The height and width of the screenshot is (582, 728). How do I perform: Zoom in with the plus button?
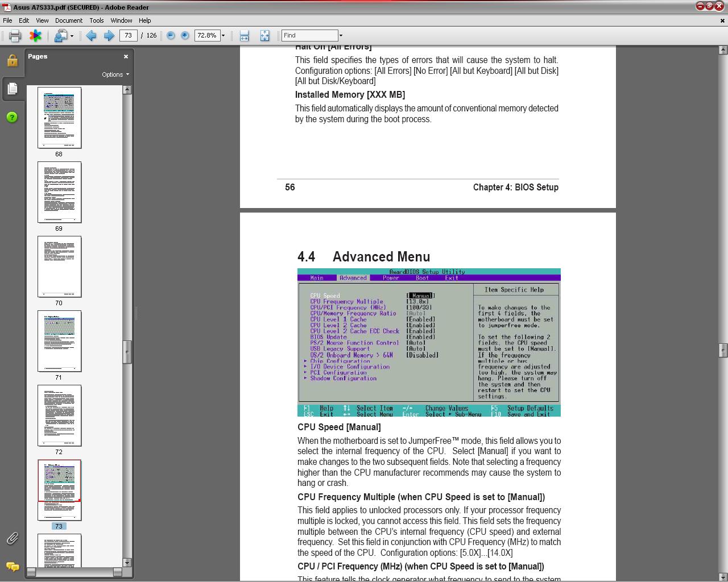(x=185, y=35)
